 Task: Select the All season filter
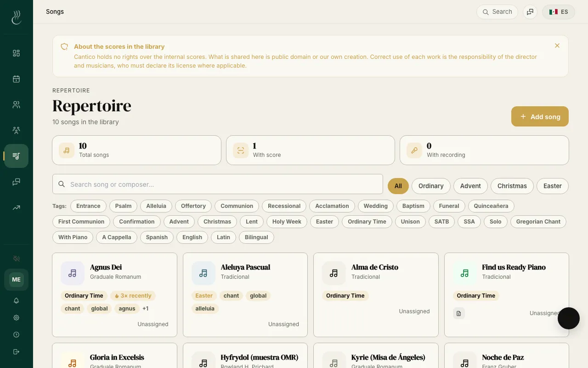click(x=398, y=186)
